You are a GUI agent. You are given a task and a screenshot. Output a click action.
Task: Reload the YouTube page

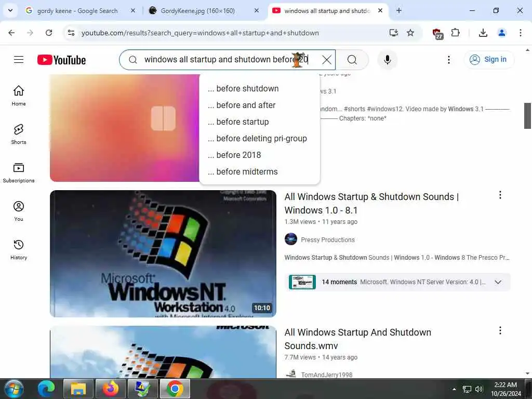(x=49, y=33)
